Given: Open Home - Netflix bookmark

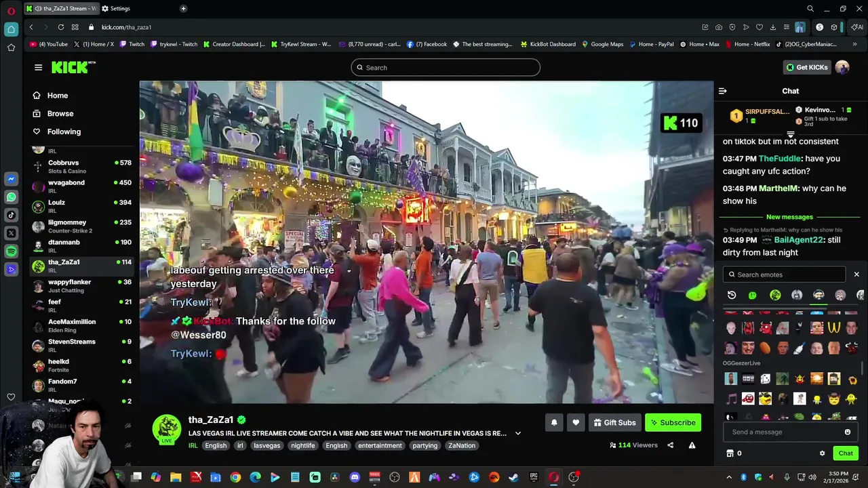Looking at the screenshot, I should pyautogui.click(x=747, y=44).
